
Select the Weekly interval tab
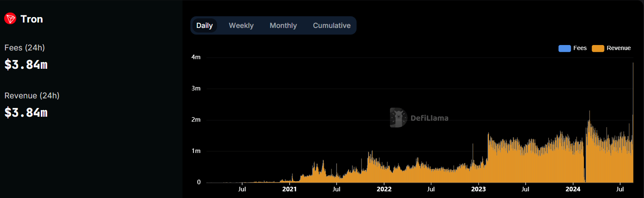pyautogui.click(x=241, y=25)
